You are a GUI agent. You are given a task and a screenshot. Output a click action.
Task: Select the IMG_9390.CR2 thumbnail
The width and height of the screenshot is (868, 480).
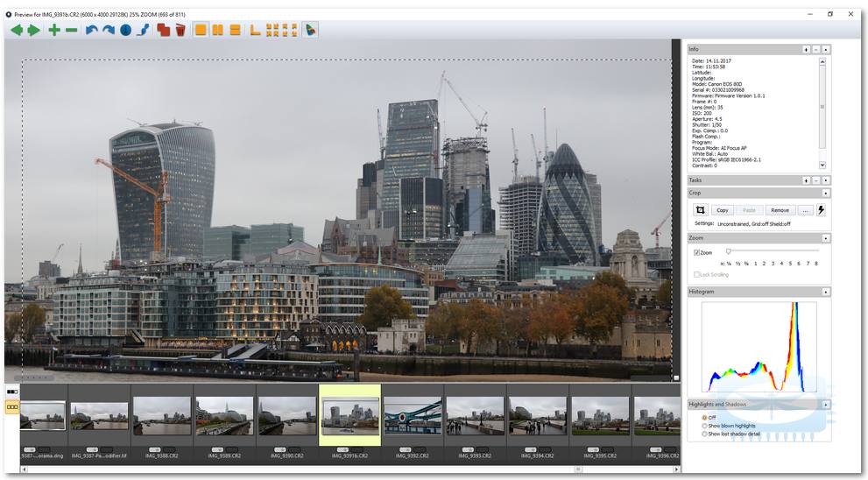pos(286,416)
